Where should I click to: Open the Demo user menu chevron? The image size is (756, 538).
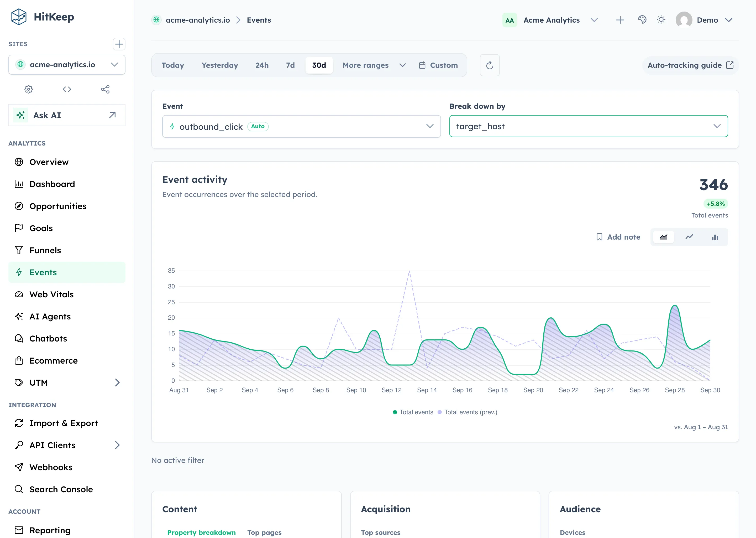728,20
